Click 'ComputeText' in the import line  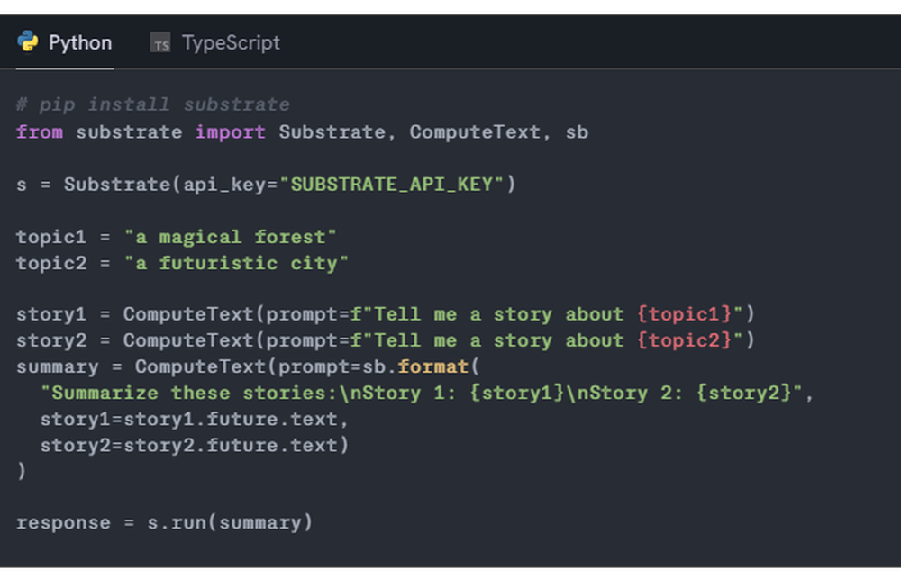click(475, 132)
